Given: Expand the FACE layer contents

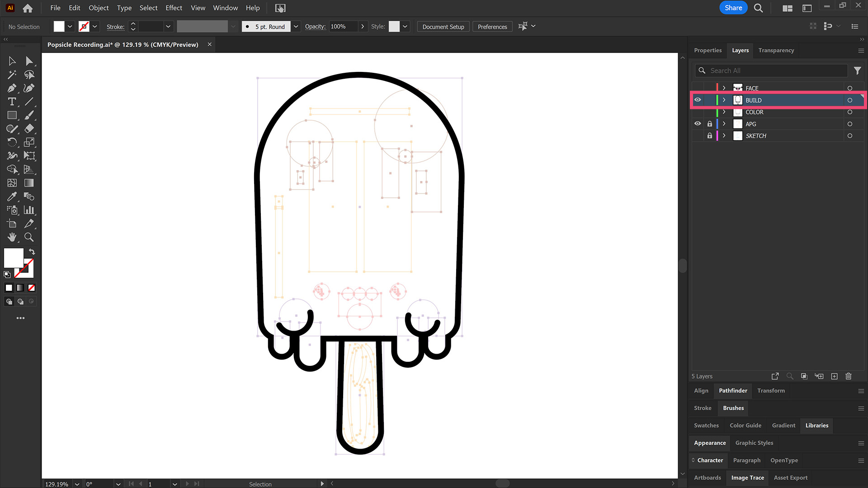Looking at the screenshot, I should pos(724,88).
